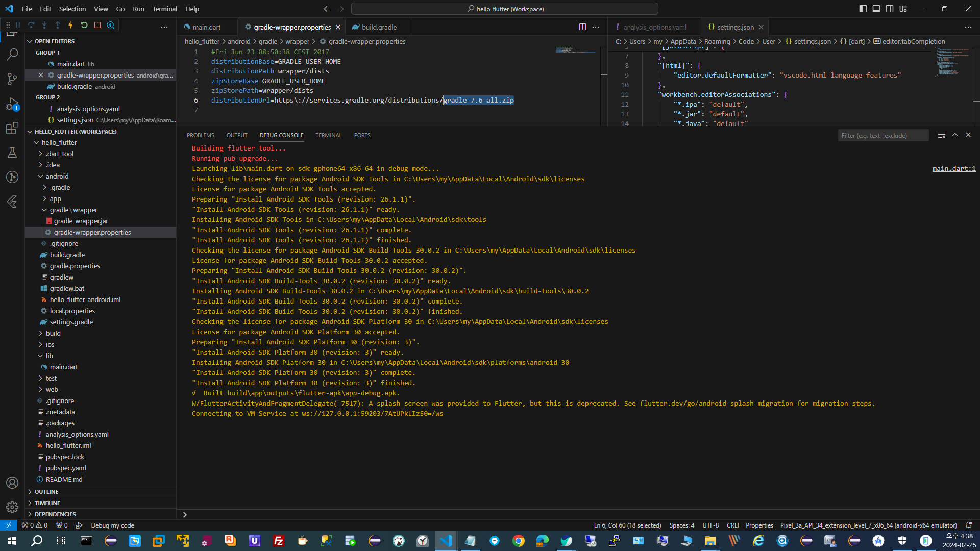
Task: Open Customize Layout menu
Action: (x=903, y=9)
